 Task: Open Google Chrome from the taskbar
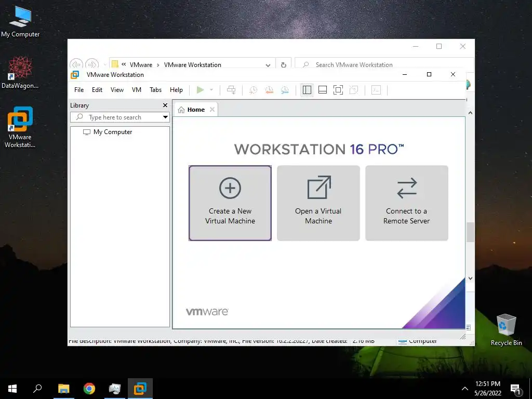89,389
